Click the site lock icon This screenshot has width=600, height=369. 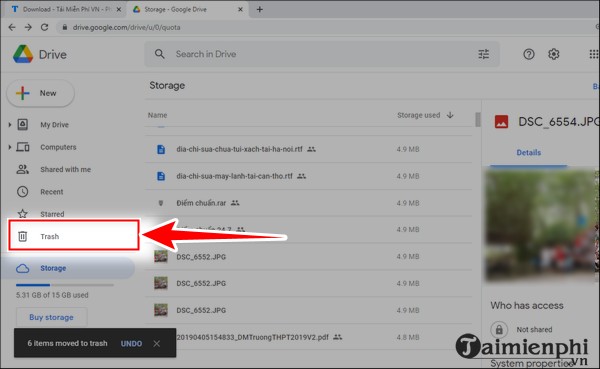click(65, 27)
